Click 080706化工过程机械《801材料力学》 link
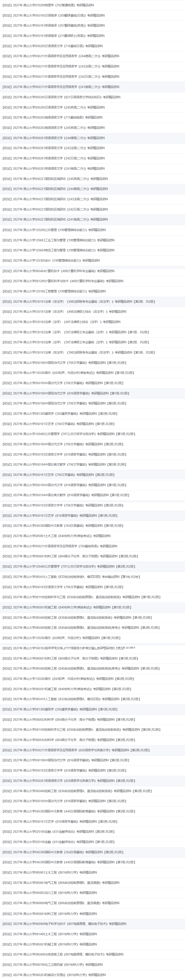The image size is (185, 980). [53, 964]
